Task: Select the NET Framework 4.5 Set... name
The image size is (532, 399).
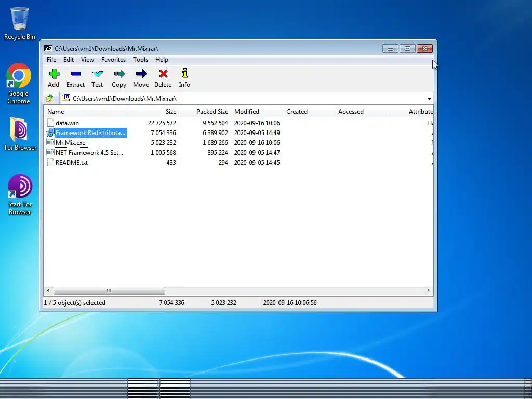Action: (89, 152)
